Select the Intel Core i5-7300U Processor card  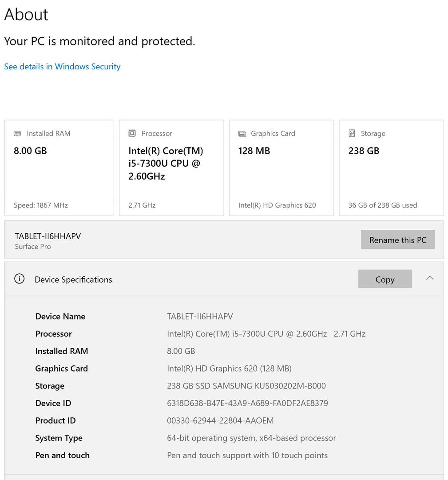click(171, 168)
